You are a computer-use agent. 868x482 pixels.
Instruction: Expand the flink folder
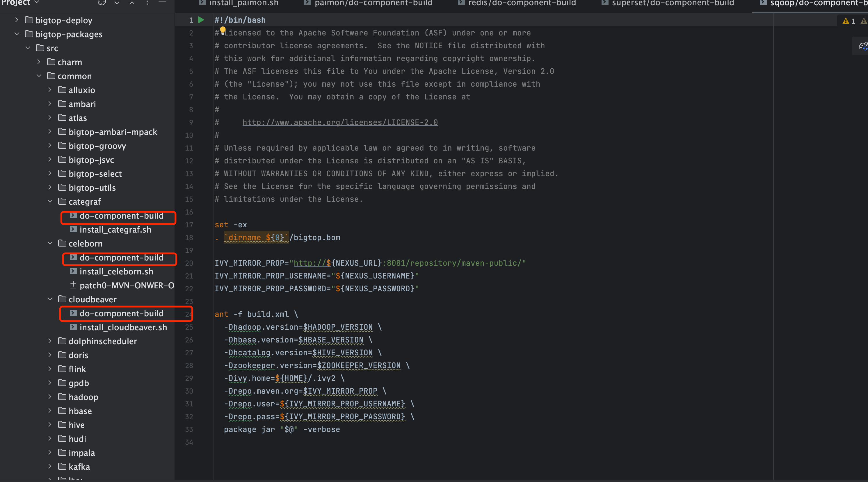coord(50,369)
